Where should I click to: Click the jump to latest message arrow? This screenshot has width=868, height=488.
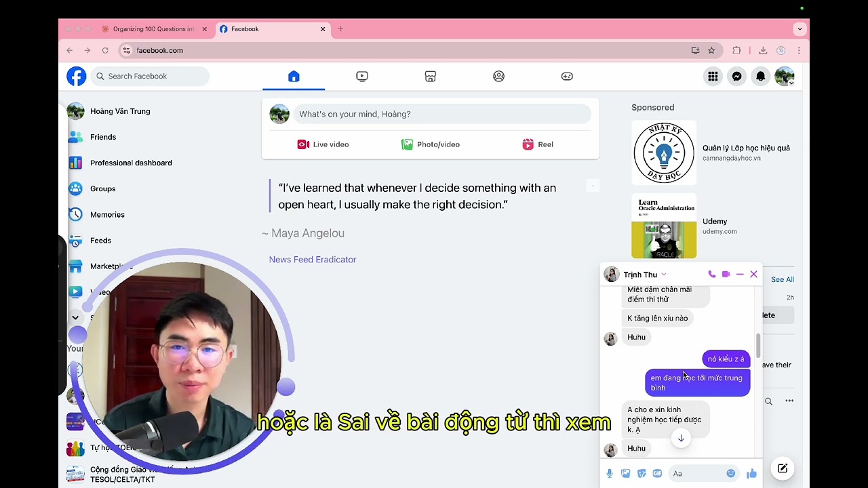coord(681,438)
